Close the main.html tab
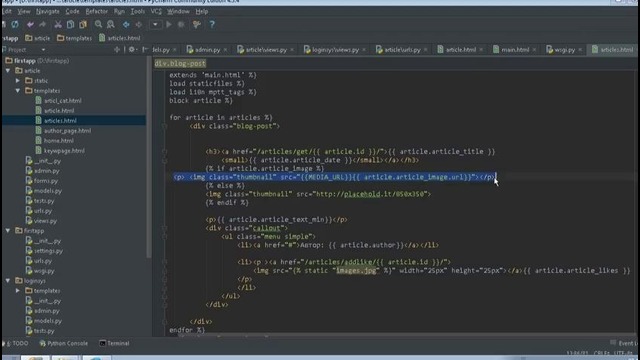The image size is (640, 360). coord(534,50)
